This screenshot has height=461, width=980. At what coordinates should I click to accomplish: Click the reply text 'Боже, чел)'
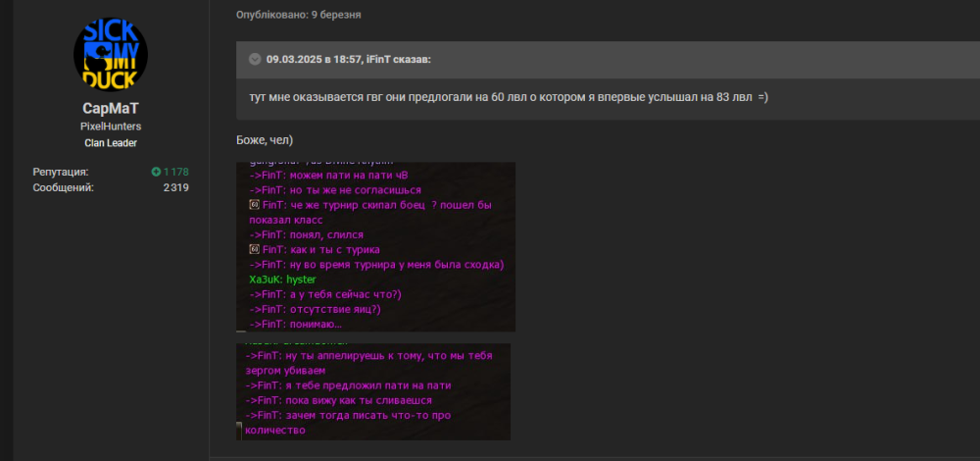[265, 140]
